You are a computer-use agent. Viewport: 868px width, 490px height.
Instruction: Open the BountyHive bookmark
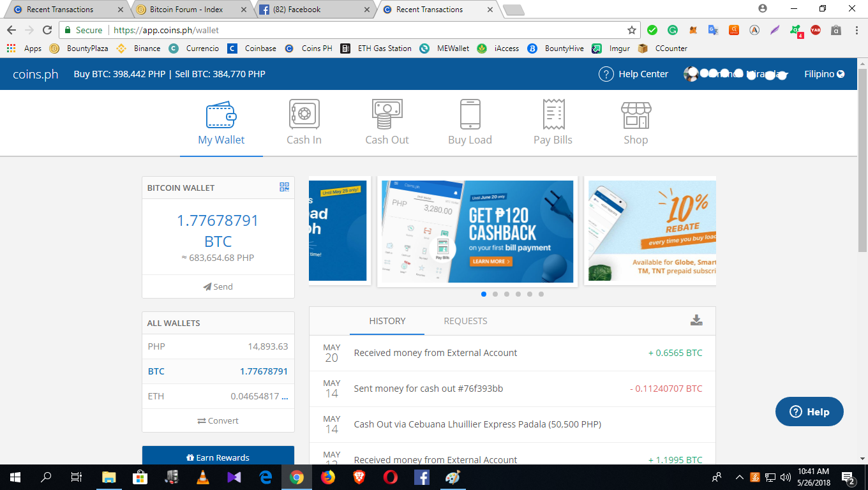click(555, 48)
